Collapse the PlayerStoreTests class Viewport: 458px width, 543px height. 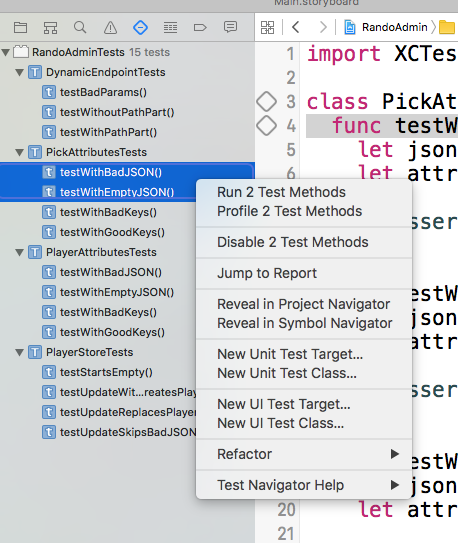coord(20,353)
